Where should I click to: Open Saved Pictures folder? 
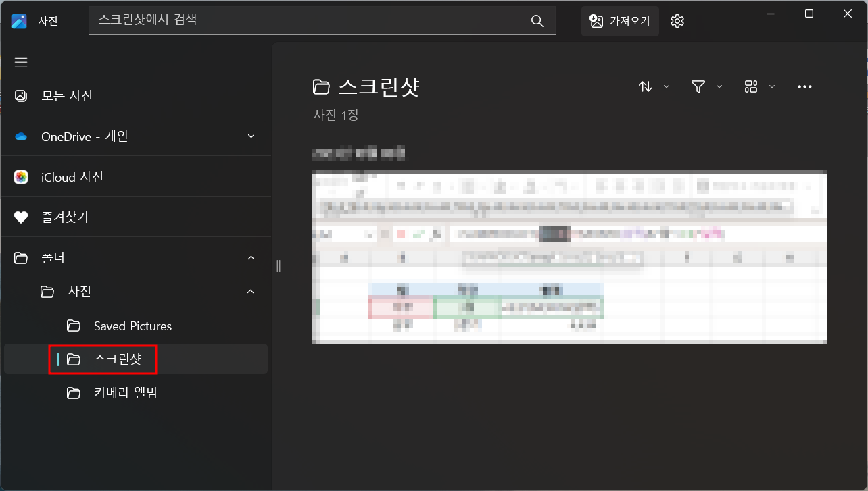point(135,326)
